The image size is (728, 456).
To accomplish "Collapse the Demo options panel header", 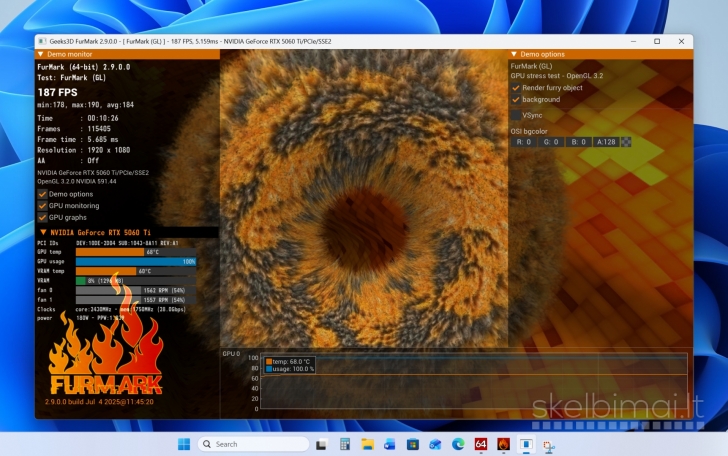I will (x=515, y=54).
